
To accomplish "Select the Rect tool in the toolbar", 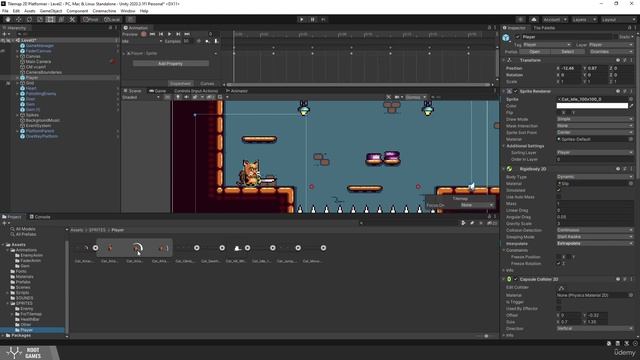I will 50,19.
